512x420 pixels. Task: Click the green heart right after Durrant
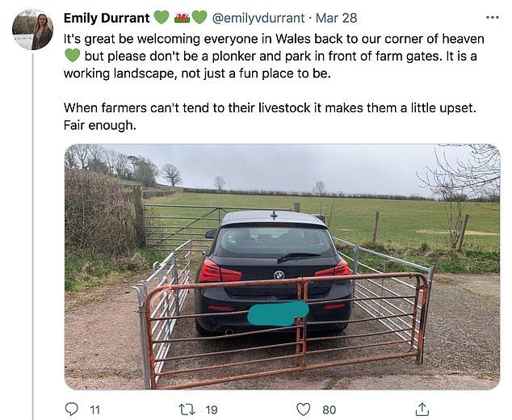tap(162, 18)
